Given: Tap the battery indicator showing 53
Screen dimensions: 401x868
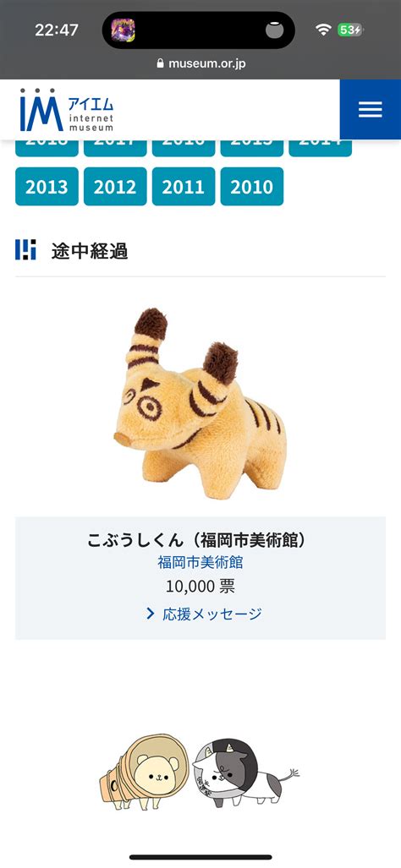Looking at the screenshot, I should pyautogui.click(x=350, y=30).
